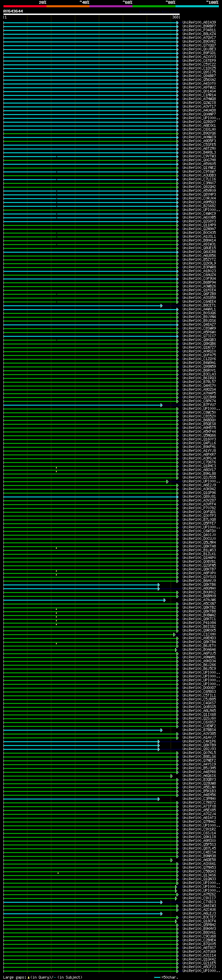The image size is (222, 980).
Task: Open hit UniRef100_Q9SI75
Action: tap(199, 72)
